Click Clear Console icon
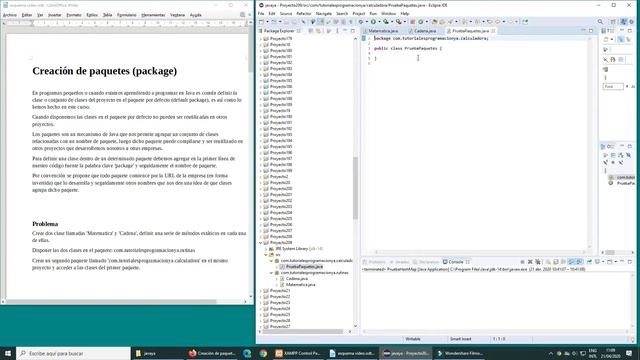The height and width of the screenshot is (360, 640). (x=547, y=262)
